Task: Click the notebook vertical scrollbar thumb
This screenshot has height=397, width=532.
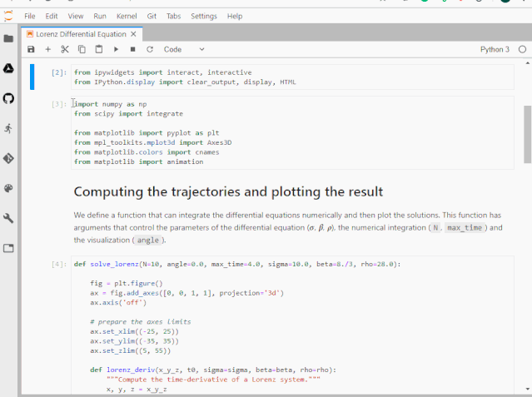Action: (527, 135)
